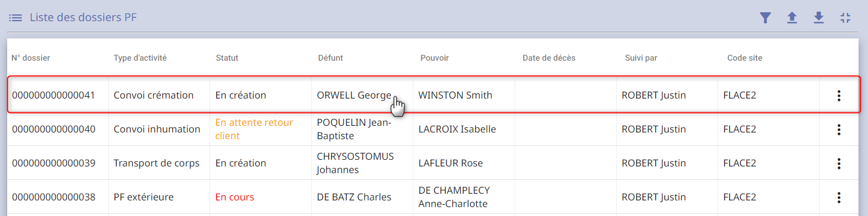Open three-dot menu for dossier 000000000000041
The height and width of the screenshot is (216, 868).
[x=839, y=95]
